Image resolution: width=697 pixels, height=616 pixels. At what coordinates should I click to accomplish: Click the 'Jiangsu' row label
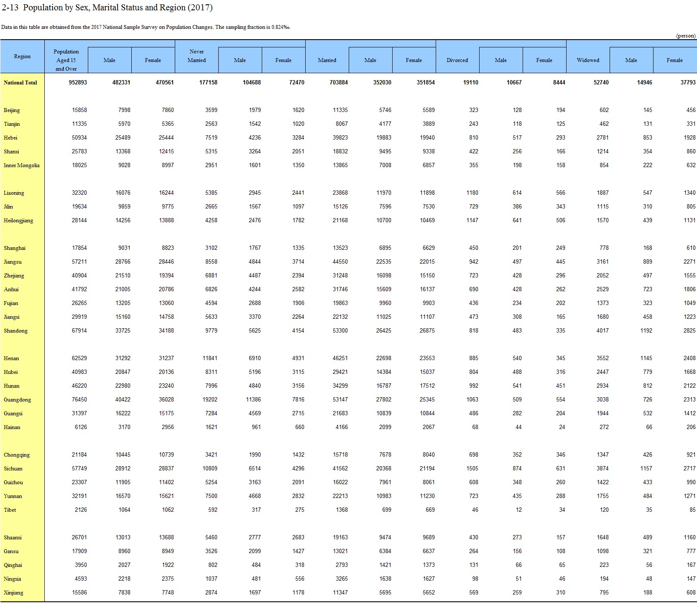tap(12, 262)
